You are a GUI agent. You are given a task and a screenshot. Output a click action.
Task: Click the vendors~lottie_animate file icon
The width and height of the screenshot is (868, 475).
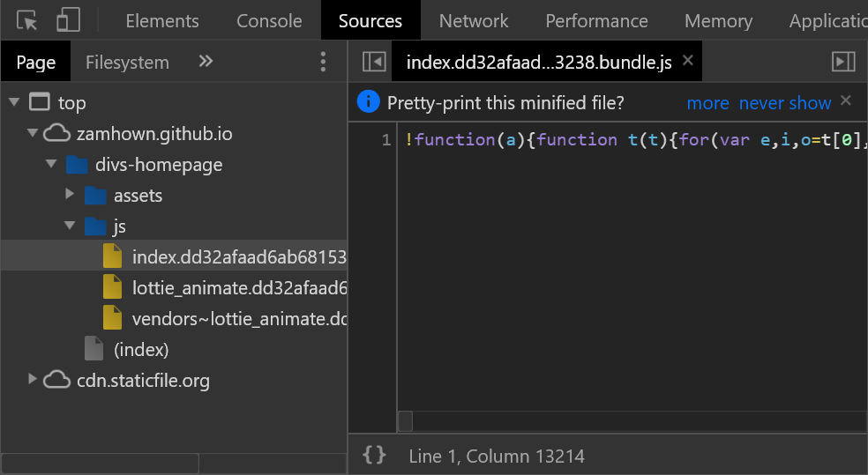pos(112,318)
